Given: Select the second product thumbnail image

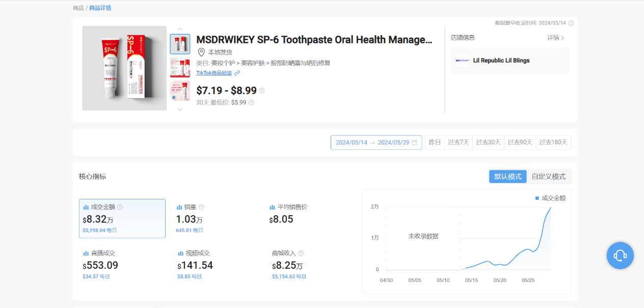Looking at the screenshot, I should (180, 67).
